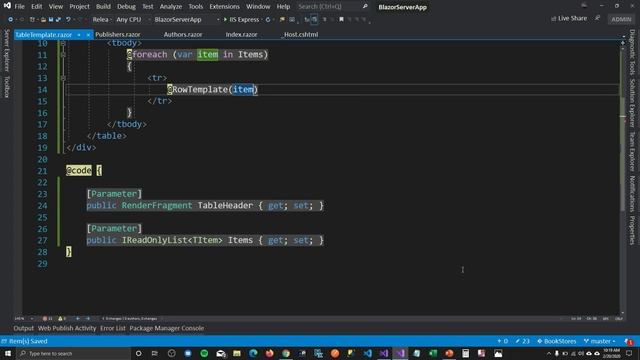Click the unpushed commits indicator showing 0

point(502,341)
